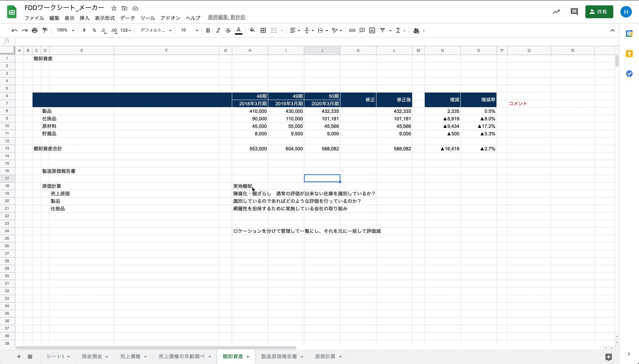
Task: Open Google Calendar from the side panel
Action: coord(629,33)
